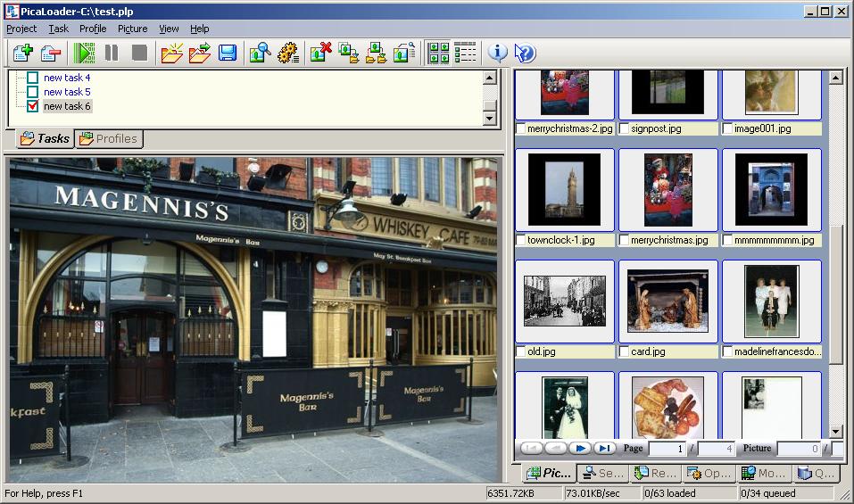Save the project with the floppy disk icon
This screenshot has height=504, width=854.
[x=228, y=53]
